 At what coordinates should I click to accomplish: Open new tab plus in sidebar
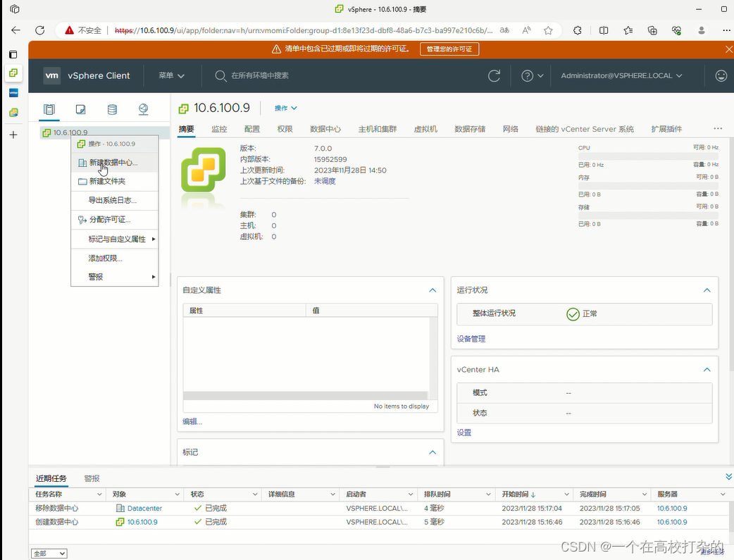click(13, 135)
